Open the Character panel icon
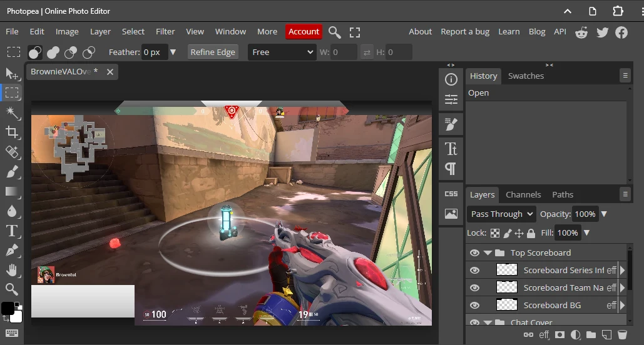The image size is (644, 345). [x=451, y=149]
